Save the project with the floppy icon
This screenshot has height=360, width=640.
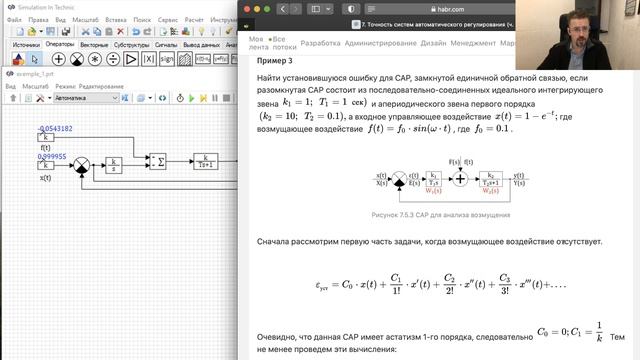pyautogui.click(x=51, y=31)
